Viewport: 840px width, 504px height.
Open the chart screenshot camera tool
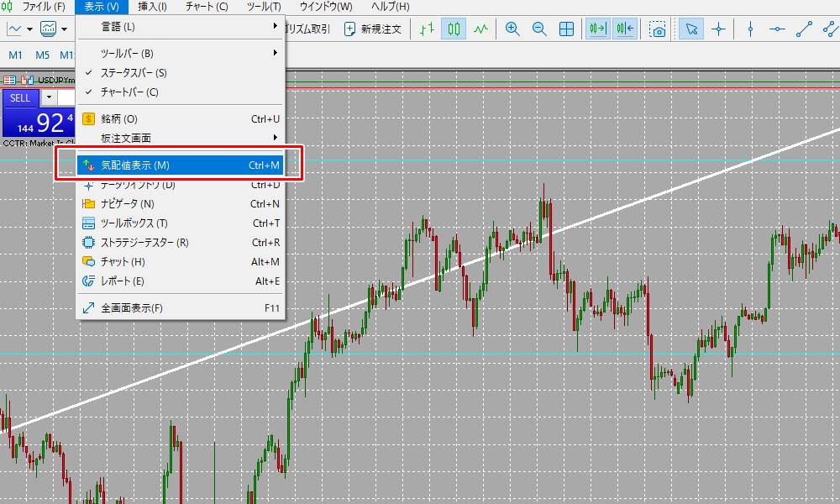[659, 29]
